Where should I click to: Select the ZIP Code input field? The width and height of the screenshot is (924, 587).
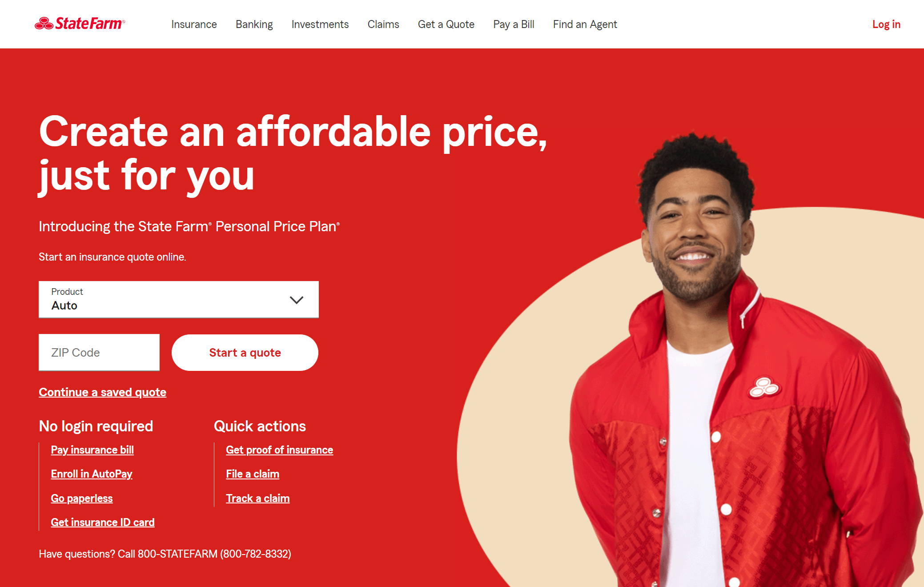coord(99,352)
